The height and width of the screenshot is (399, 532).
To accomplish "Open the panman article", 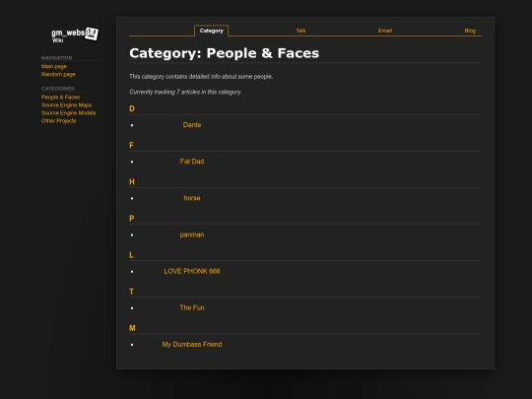I will 192,234.
